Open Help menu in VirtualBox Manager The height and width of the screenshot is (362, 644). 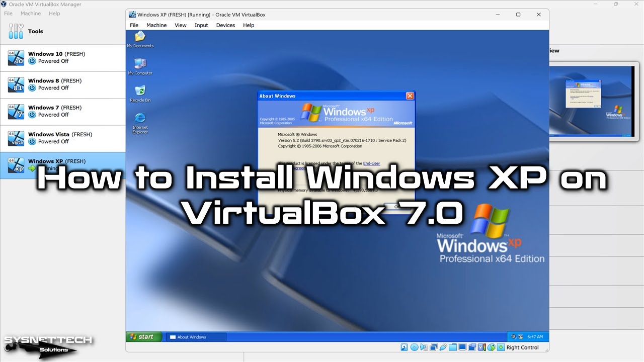(x=54, y=14)
